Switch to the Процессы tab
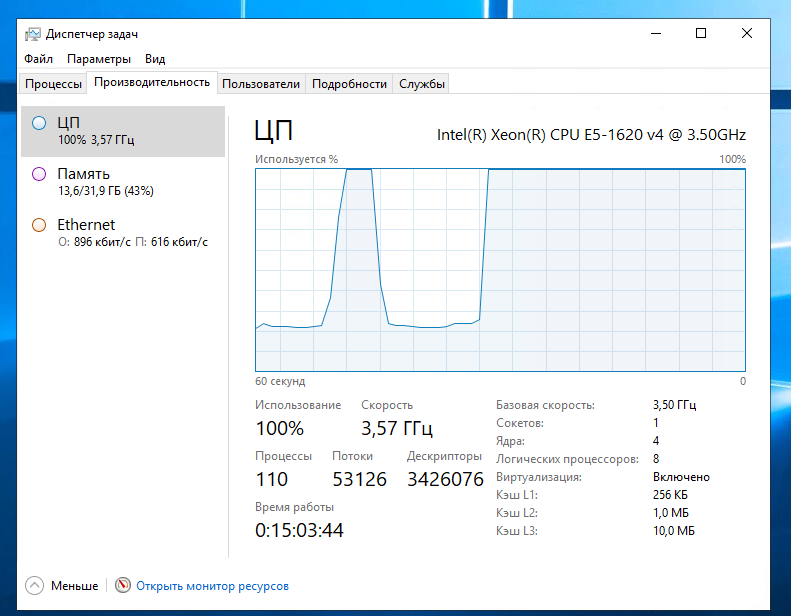The width and height of the screenshot is (791, 616). pyautogui.click(x=53, y=84)
